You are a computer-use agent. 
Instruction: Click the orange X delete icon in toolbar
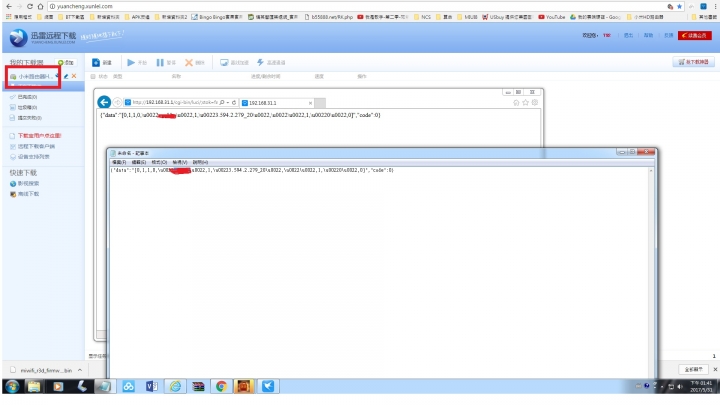coord(189,62)
